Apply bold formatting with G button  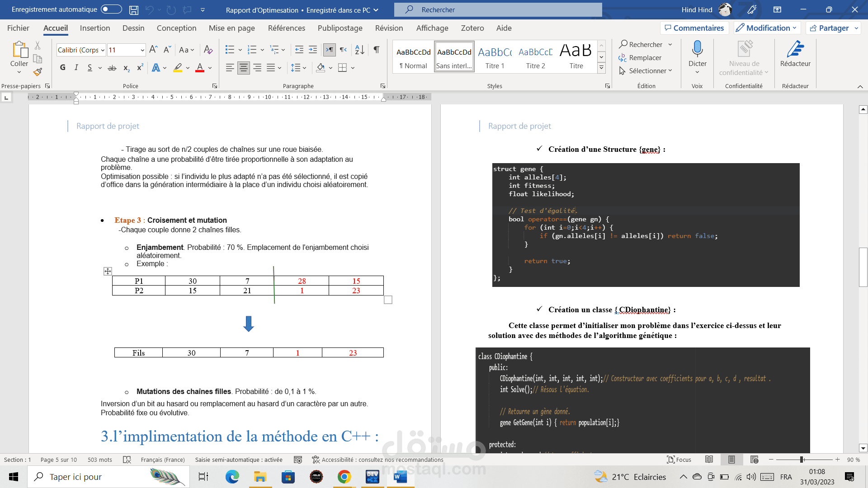(62, 68)
